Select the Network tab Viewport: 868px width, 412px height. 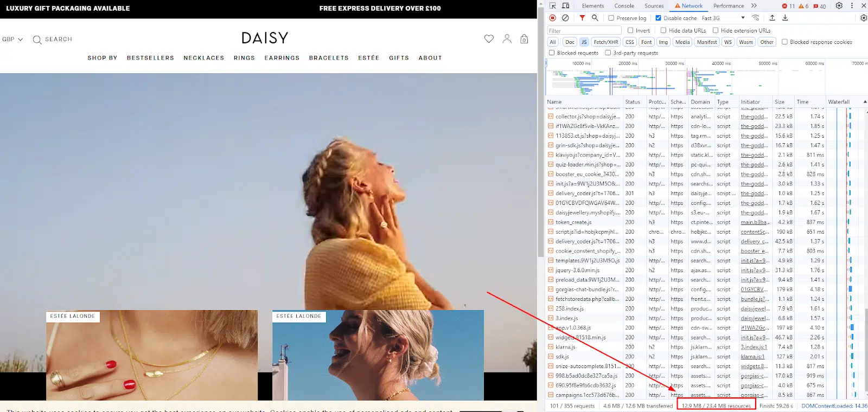[688, 6]
